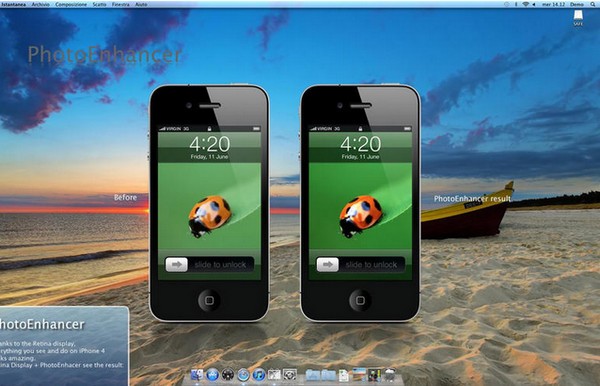The width and height of the screenshot is (600, 386).
Task: Open the first blue folder in Dock
Action: pyautogui.click(x=312, y=375)
